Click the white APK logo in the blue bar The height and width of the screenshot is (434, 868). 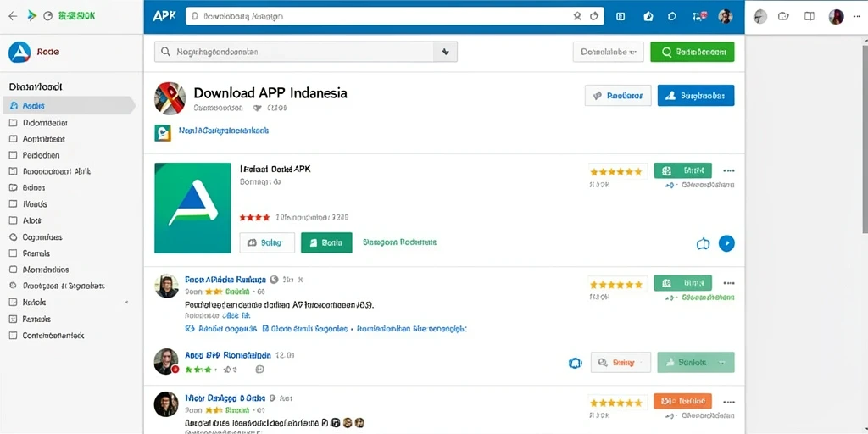click(x=164, y=16)
